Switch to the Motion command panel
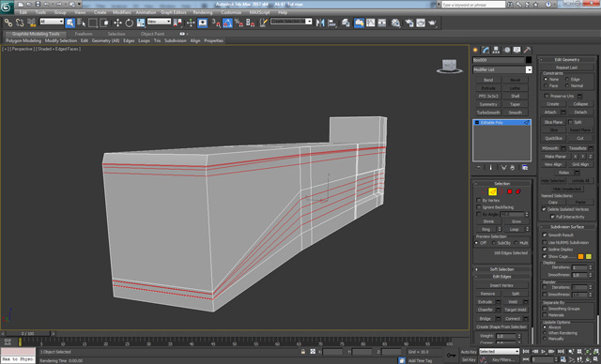Screen dimensions: 601x364 [507, 50]
